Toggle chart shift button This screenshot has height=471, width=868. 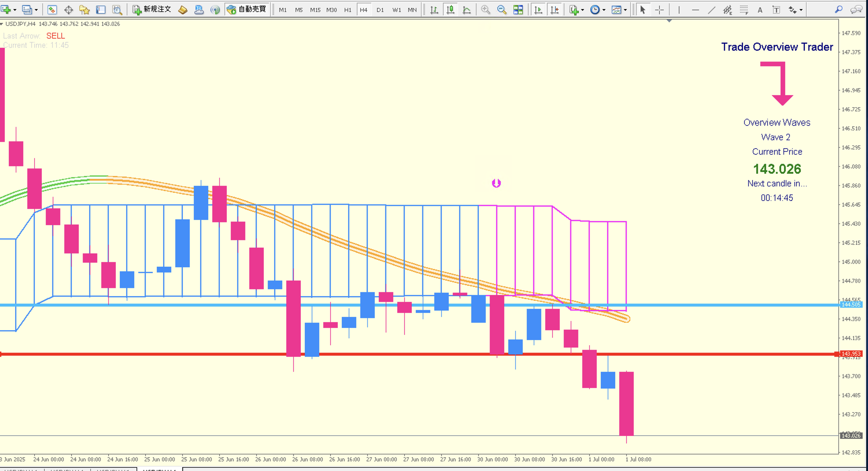coord(555,10)
